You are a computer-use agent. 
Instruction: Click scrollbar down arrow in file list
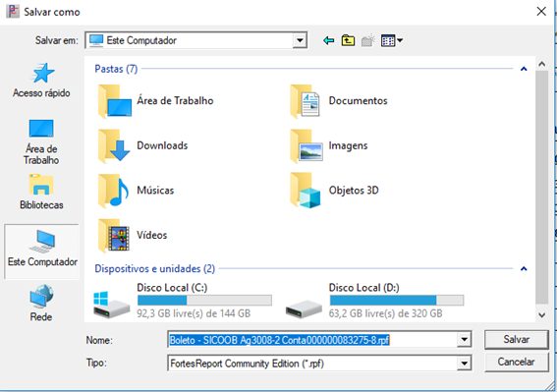pyautogui.click(x=541, y=315)
